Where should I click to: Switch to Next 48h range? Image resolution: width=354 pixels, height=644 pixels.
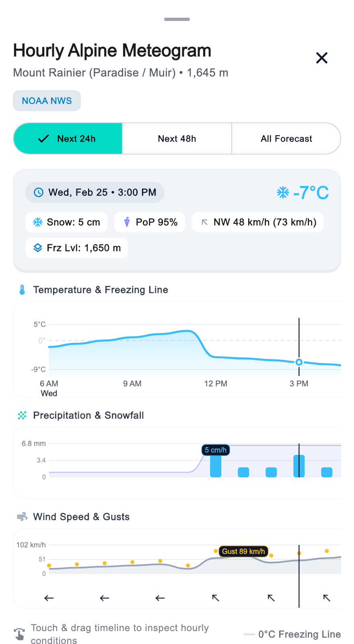coord(177,138)
